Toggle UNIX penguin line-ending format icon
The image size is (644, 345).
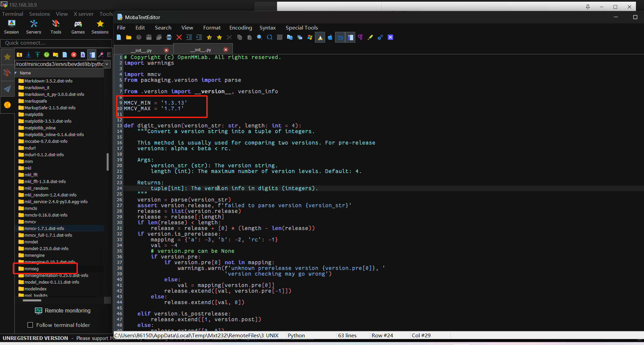click(320, 38)
